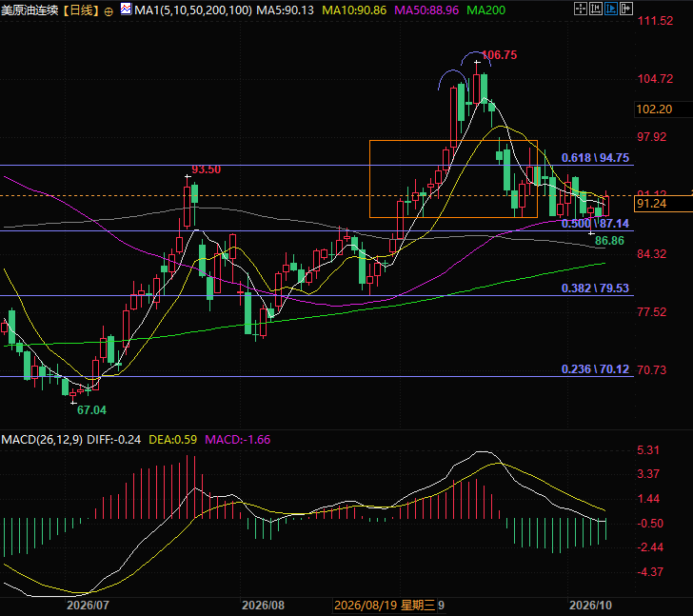Viewport: 693px width, 616px height.
Task: Open the MA1 indicator chart icon
Action: (x=126, y=9)
